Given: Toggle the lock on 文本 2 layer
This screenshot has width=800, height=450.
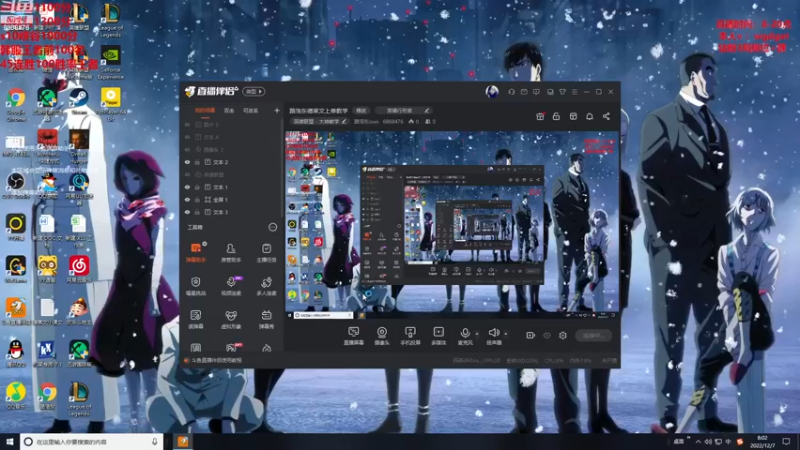Looking at the screenshot, I should [x=197, y=162].
